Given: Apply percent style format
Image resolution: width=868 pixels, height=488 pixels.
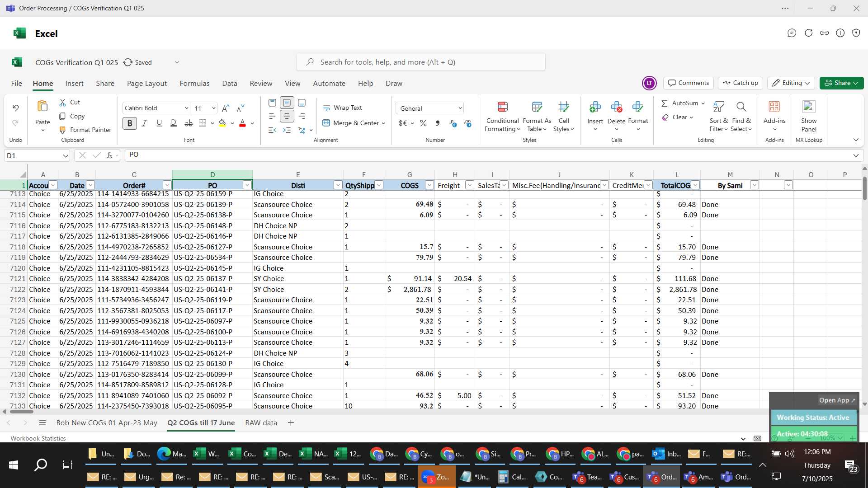Looking at the screenshot, I should (x=423, y=123).
